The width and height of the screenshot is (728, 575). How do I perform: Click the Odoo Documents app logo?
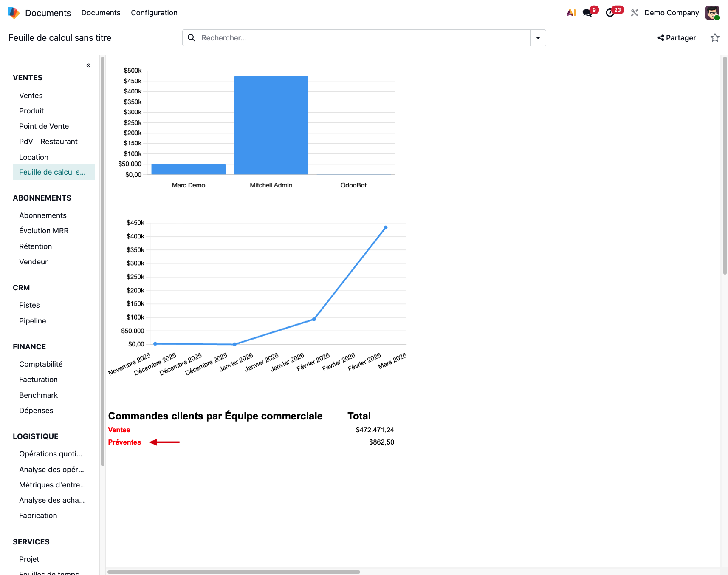[14, 13]
